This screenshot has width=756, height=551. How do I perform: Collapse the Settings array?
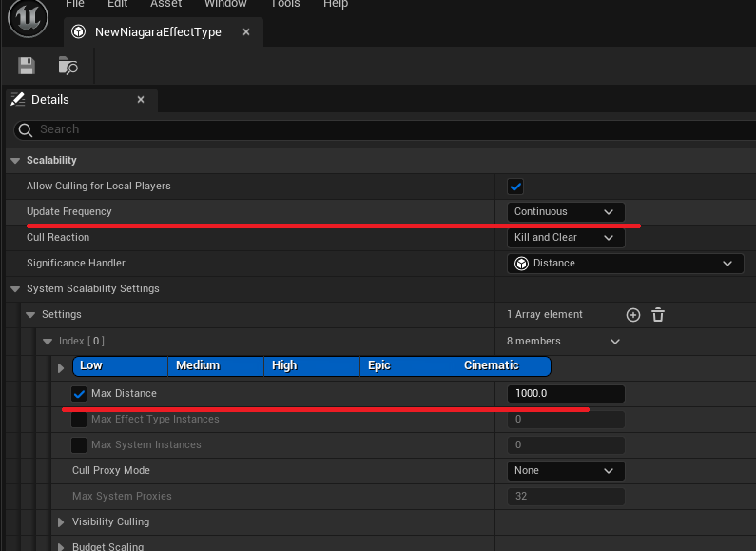tap(30, 315)
